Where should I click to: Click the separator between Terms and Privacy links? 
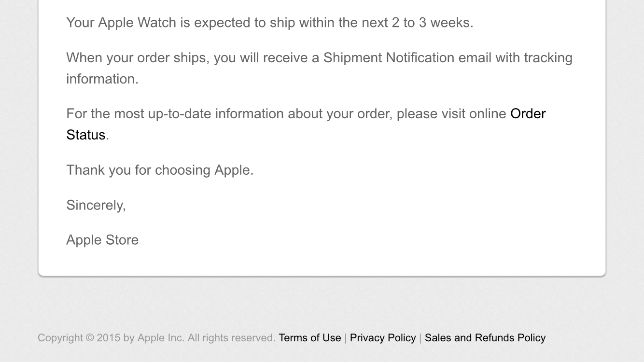tap(346, 338)
